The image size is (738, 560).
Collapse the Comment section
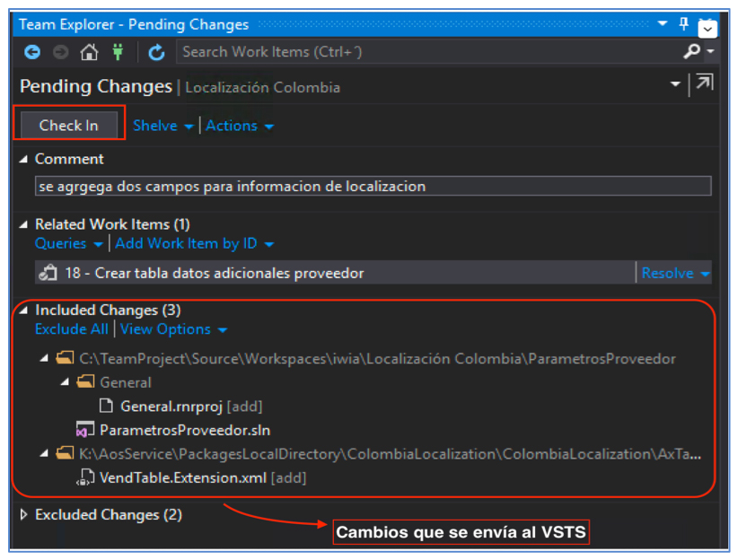[x=23, y=159]
